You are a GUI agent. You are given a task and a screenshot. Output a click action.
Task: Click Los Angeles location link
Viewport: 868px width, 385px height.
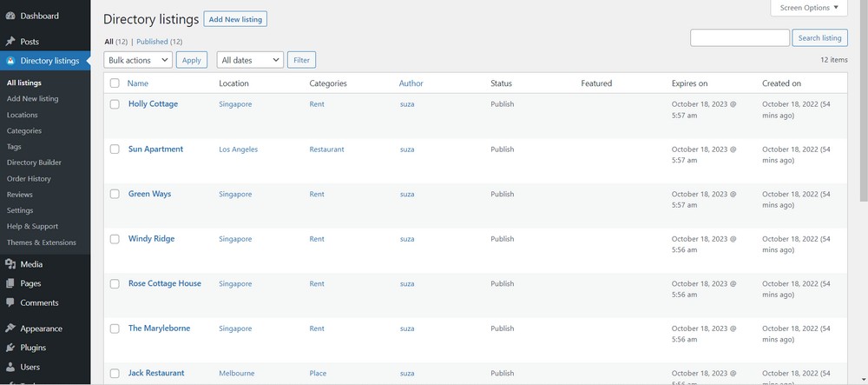point(238,149)
